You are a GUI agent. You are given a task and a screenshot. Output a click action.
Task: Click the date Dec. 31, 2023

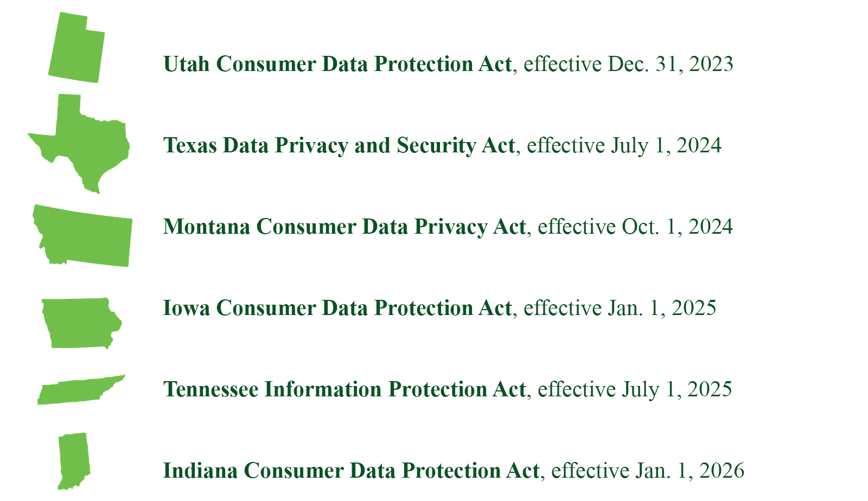click(671, 64)
